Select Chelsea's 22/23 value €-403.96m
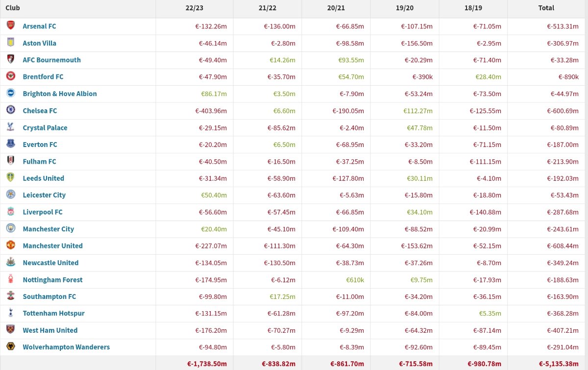The height and width of the screenshot is (370, 588). pyautogui.click(x=211, y=111)
